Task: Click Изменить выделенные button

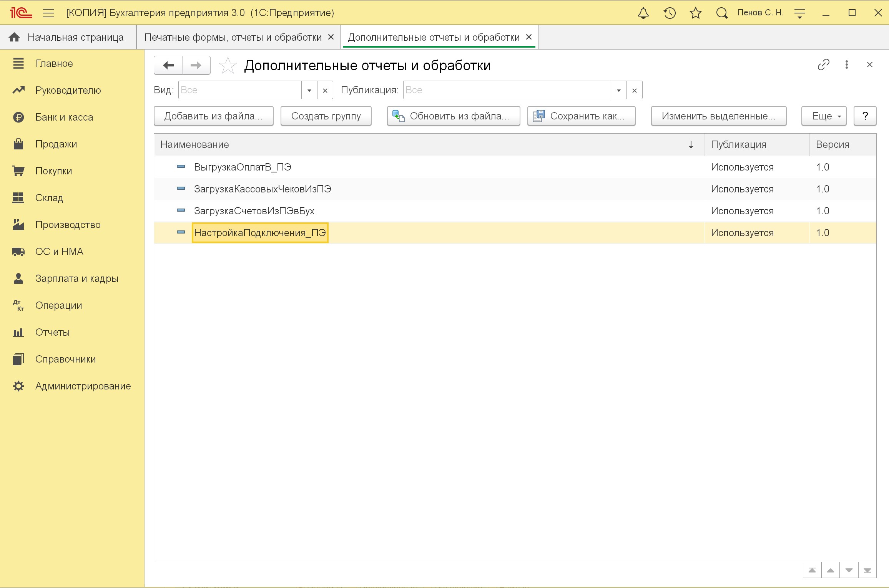Action: click(719, 116)
